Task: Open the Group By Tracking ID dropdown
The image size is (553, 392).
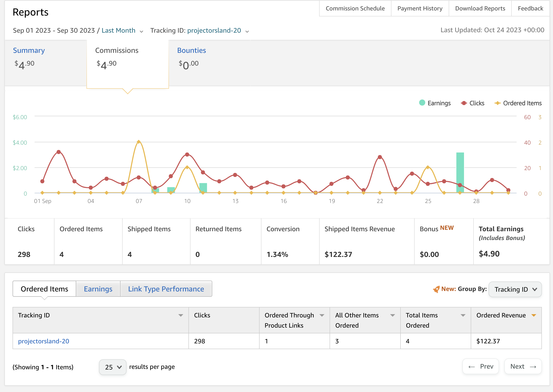Action: pos(515,289)
